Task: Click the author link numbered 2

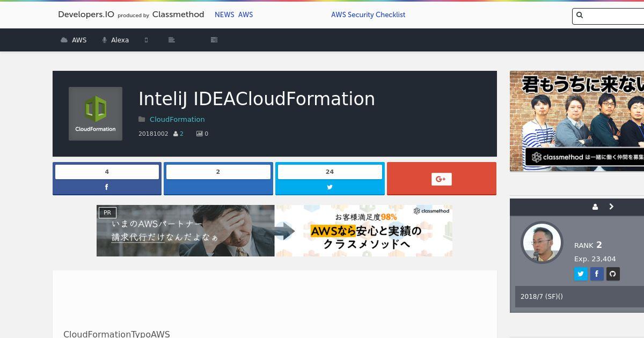Action: pos(181,134)
